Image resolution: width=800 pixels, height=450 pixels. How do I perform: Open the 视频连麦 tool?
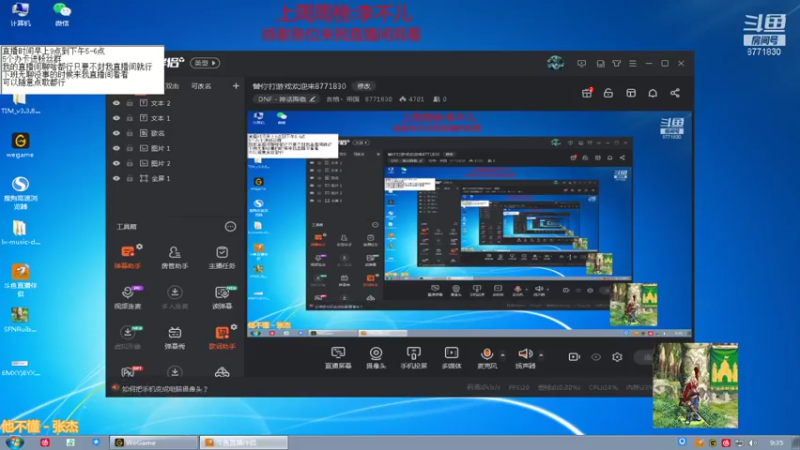pyautogui.click(x=128, y=297)
